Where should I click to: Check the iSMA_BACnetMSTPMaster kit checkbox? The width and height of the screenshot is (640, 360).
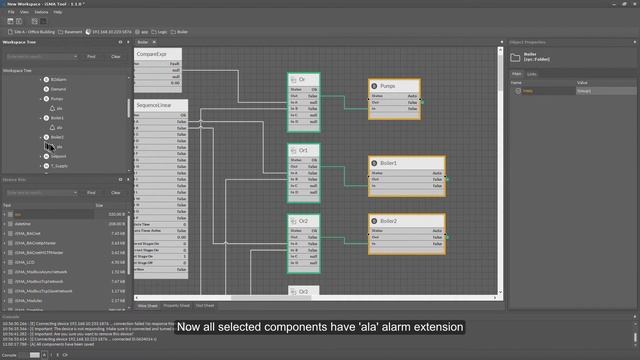[10, 253]
